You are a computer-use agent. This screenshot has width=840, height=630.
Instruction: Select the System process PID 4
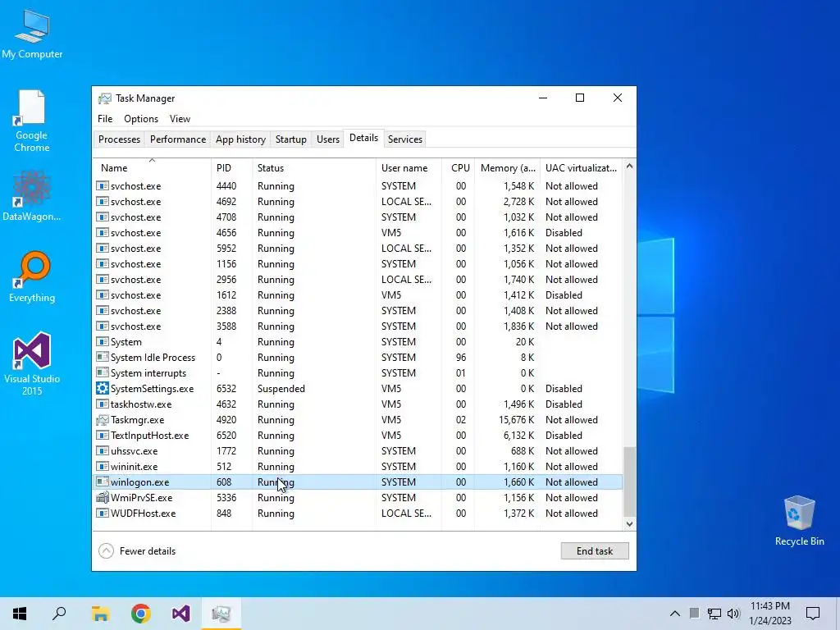(x=358, y=342)
